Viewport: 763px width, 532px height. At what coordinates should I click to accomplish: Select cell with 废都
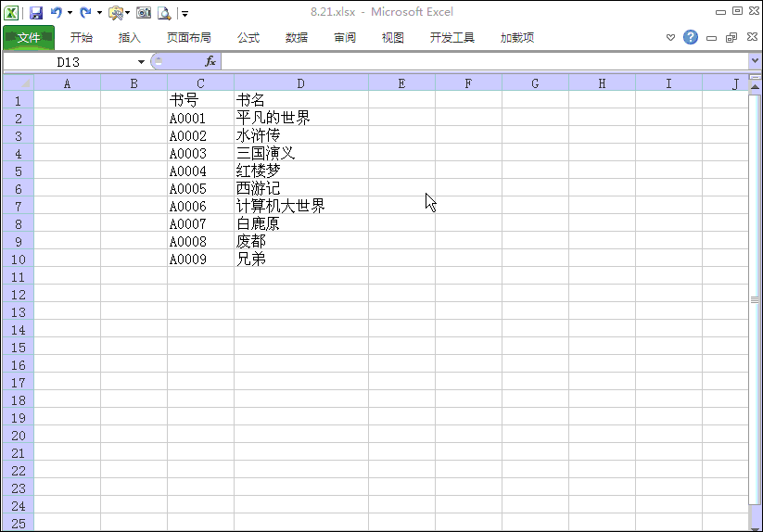pyautogui.click(x=301, y=241)
